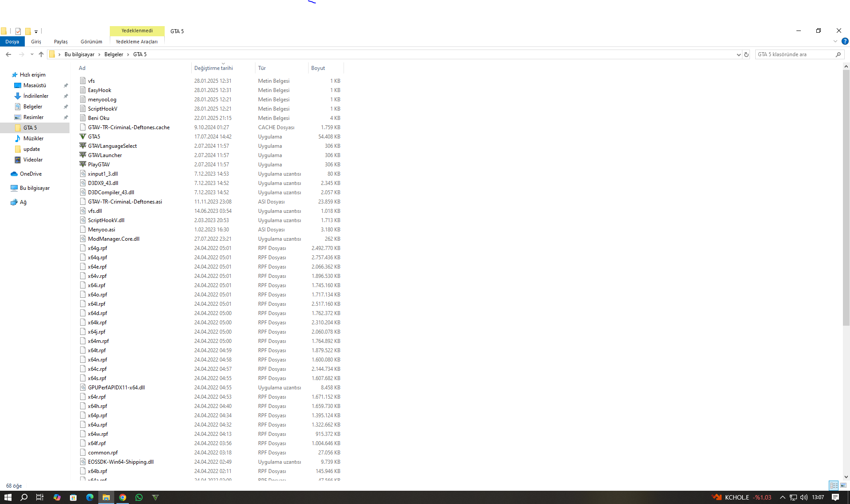Open Masaüstü in Quick access
Viewport: 850px width, 504px height.
pyautogui.click(x=35, y=85)
